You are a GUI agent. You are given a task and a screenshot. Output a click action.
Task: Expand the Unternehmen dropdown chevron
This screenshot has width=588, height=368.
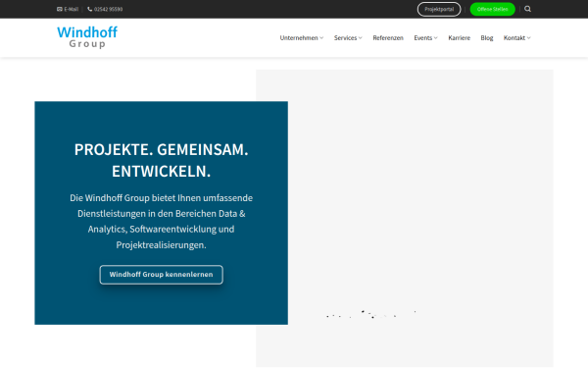click(321, 38)
